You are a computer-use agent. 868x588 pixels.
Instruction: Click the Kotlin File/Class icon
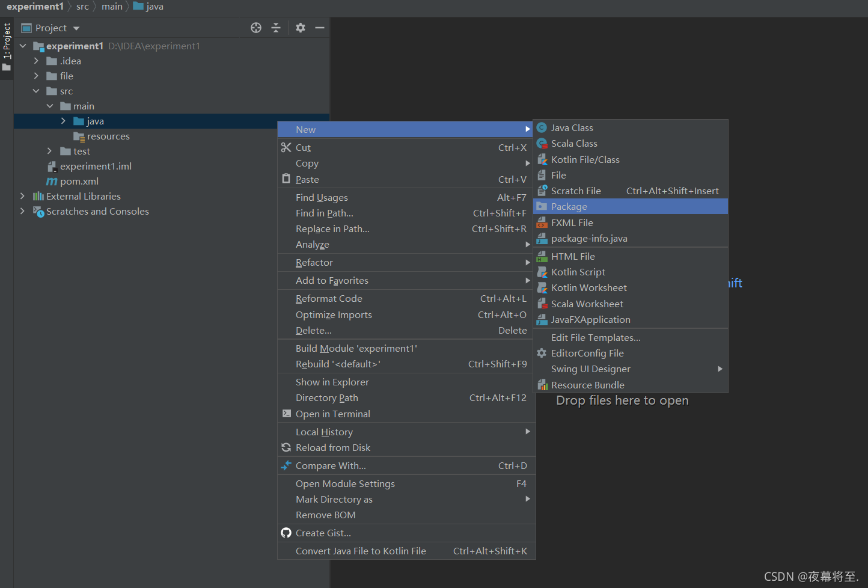(x=542, y=159)
